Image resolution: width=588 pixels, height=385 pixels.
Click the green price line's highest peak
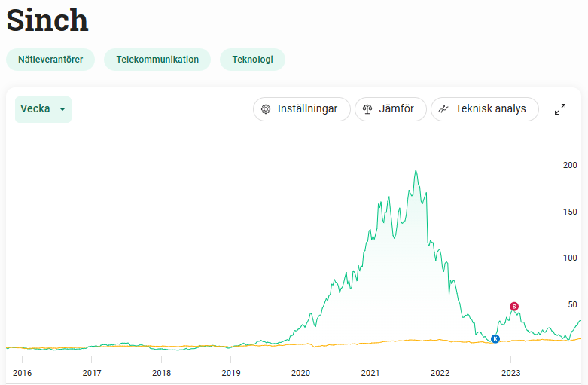416,171
